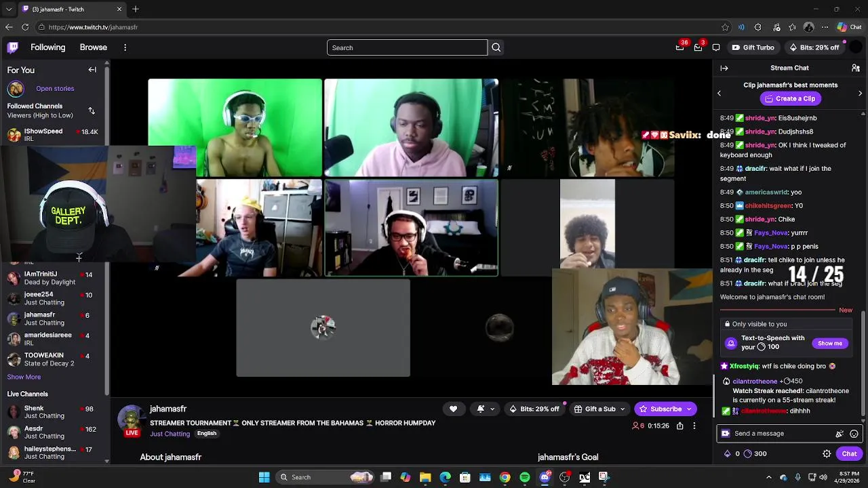Screen dimensions: 868x488
Task: Click jahamasfr streamer avatar with LIVE badge
Action: [132, 420]
